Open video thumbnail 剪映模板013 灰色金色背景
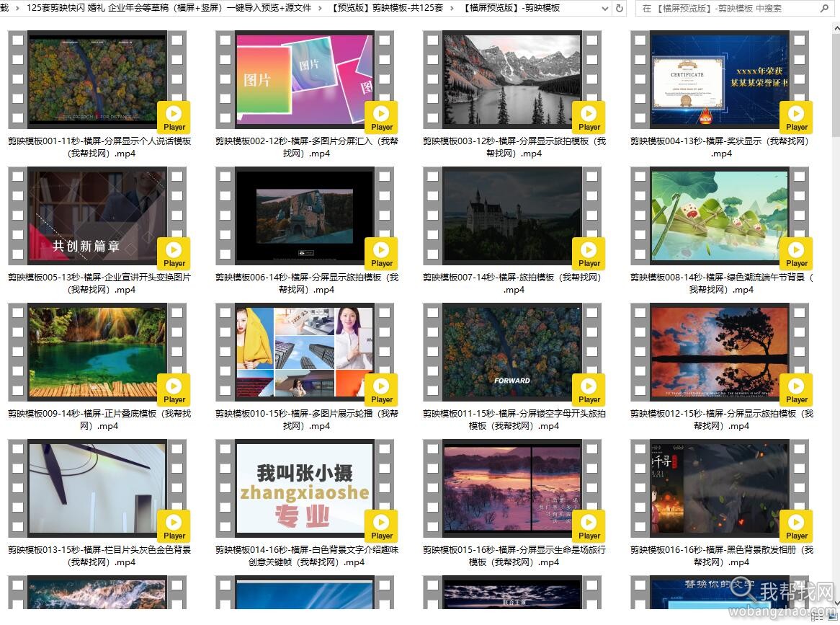 [97, 488]
